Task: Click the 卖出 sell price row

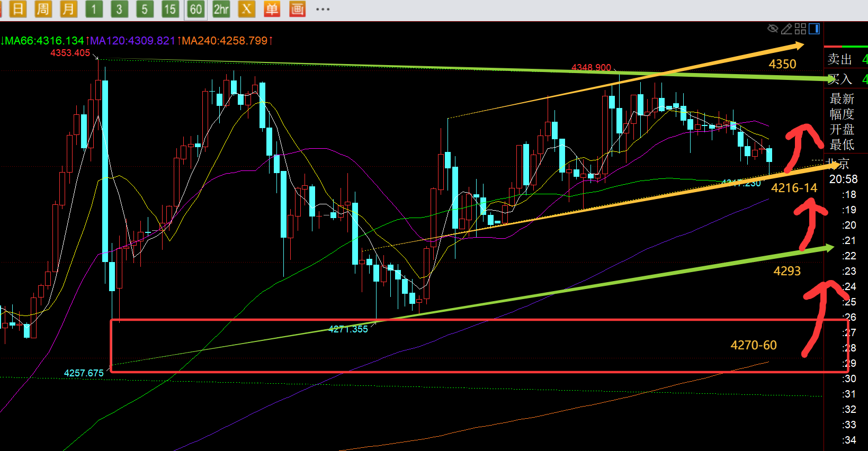Action: pos(846,59)
